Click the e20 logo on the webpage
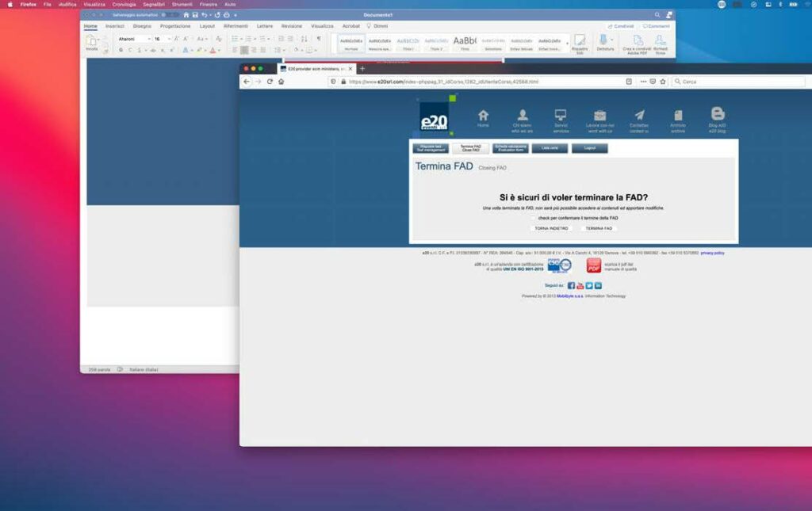 [434, 118]
